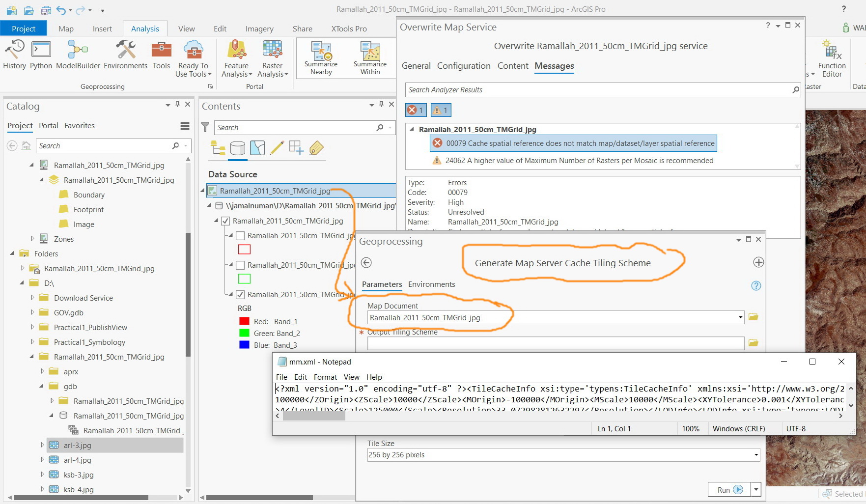Image resolution: width=866 pixels, height=504 pixels.
Task: Open the Catalog pane hamburger menu
Action: pyautogui.click(x=185, y=126)
